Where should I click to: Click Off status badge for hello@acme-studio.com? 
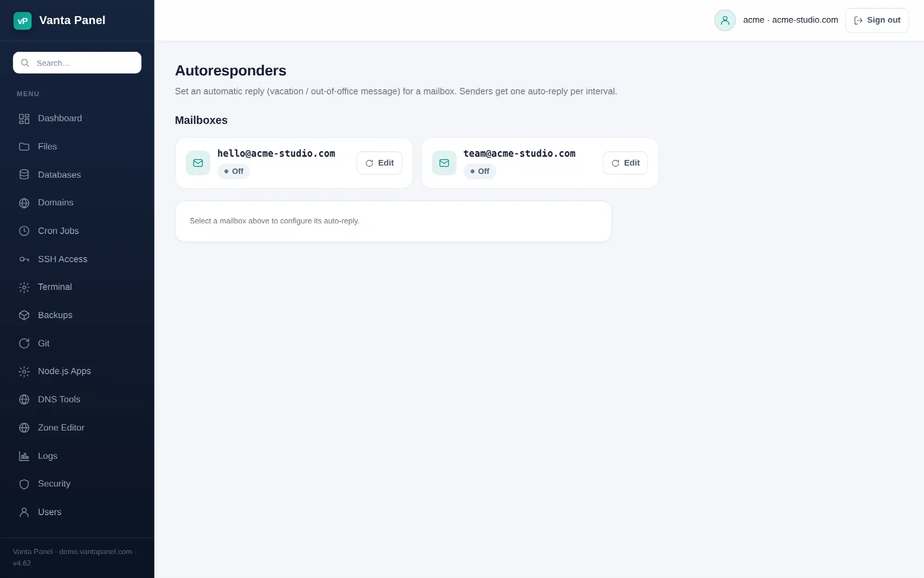233,171
